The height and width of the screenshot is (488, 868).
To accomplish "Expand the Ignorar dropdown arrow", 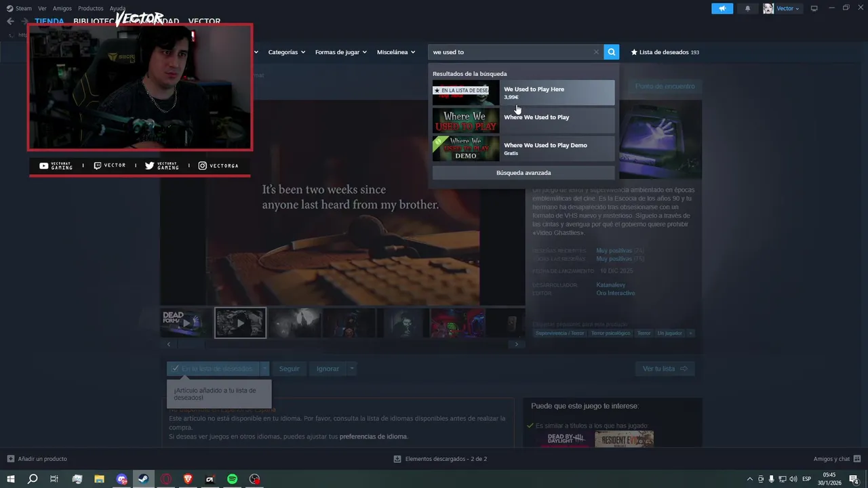I will pos(351,369).
